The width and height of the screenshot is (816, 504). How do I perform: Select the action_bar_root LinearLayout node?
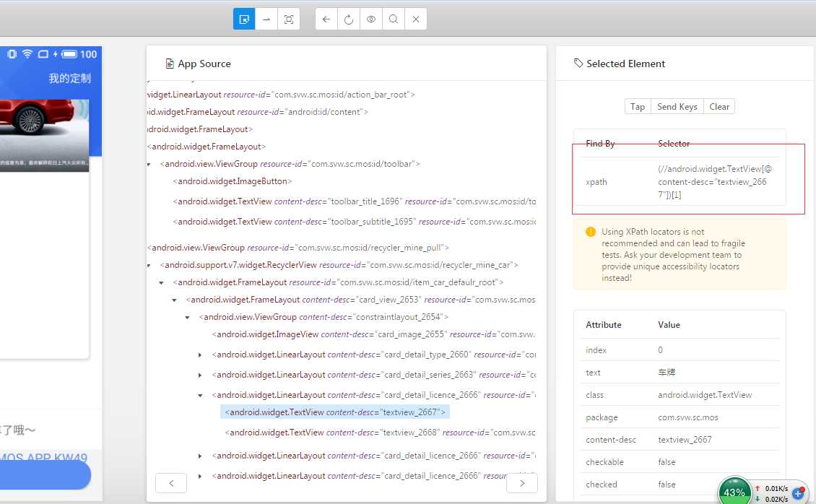(x=281, y=95)
